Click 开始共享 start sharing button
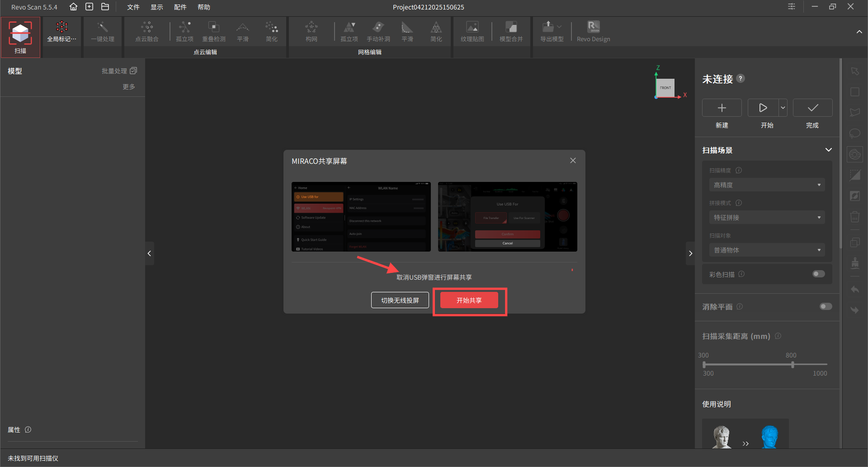This screenshot has width=868, height=467. click(x=469, y=300)
